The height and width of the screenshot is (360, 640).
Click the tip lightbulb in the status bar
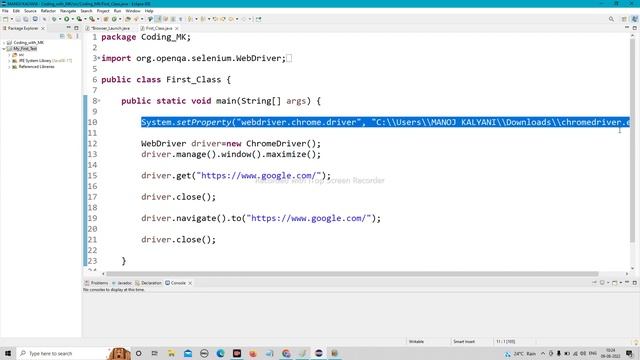tap(636, 342)
